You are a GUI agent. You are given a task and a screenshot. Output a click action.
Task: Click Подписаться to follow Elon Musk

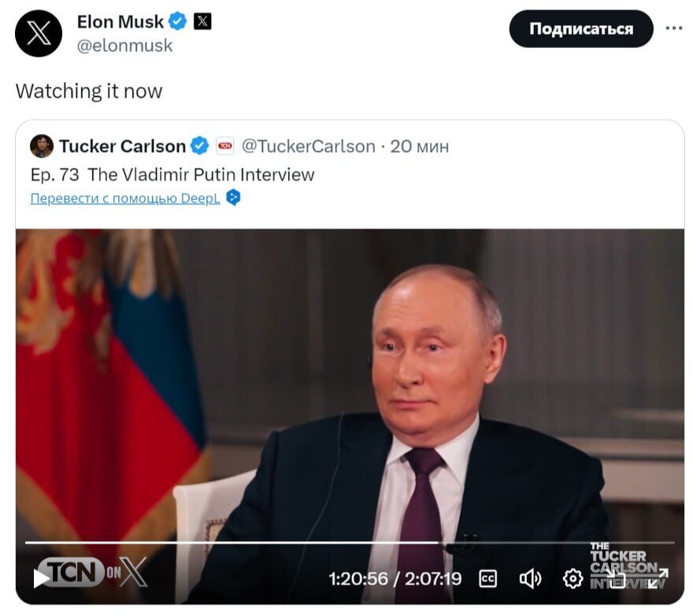tap(581, 30)
